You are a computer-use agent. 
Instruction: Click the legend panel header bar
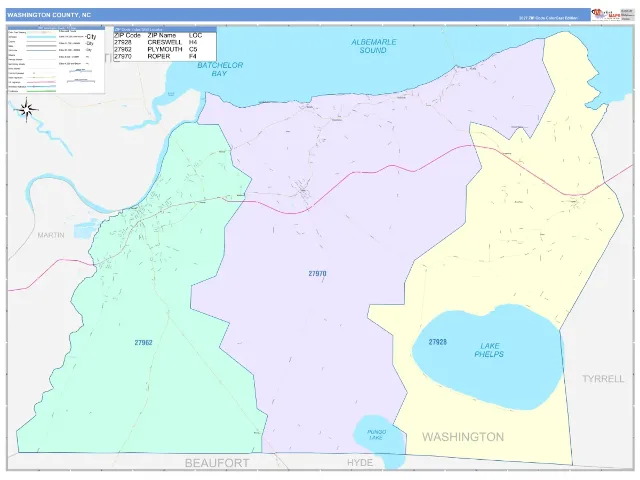pos(56,28)
